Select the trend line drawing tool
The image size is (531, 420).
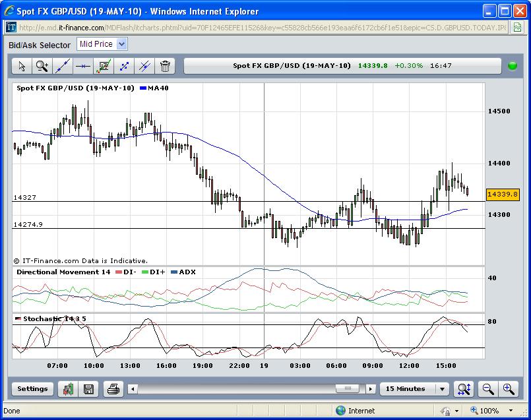coord(63,66)
